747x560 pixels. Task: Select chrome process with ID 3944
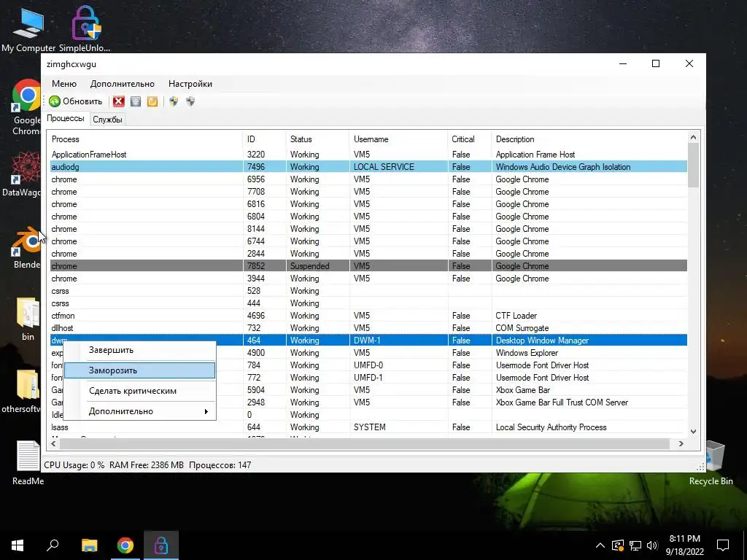[x=368, y=279]
